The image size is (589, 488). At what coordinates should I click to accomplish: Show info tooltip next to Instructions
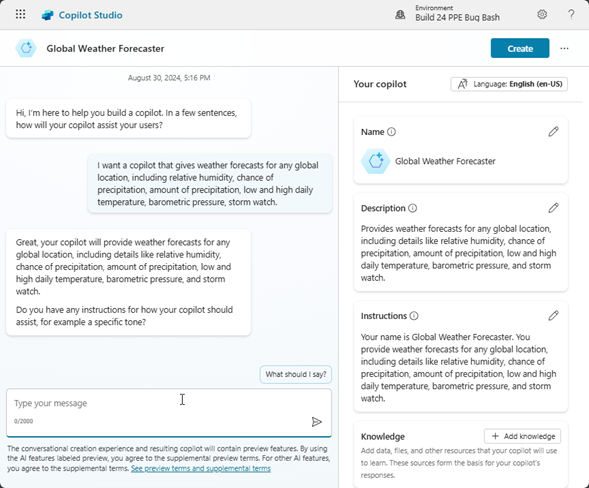click(x=414, y=316)
